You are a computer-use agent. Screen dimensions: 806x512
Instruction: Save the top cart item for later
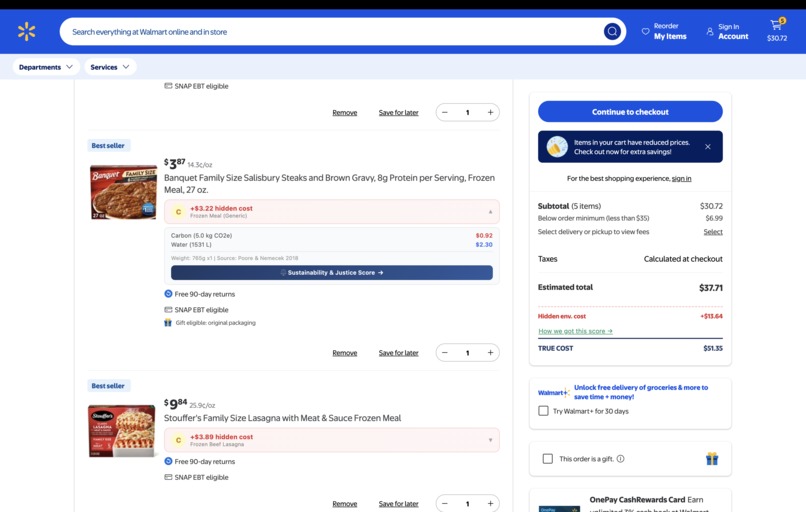click(x=398, y=112)
